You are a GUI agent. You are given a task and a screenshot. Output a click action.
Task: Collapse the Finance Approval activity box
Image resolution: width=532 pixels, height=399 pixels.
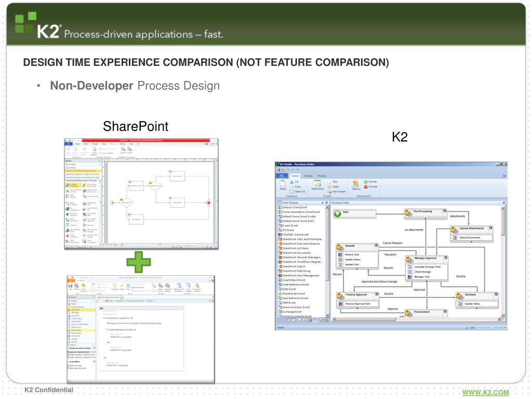click(377, 294)
